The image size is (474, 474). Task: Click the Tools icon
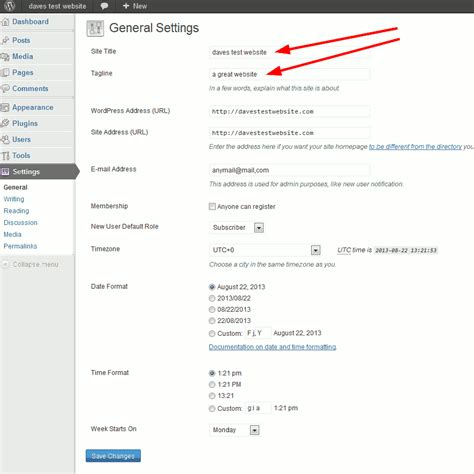5,156
